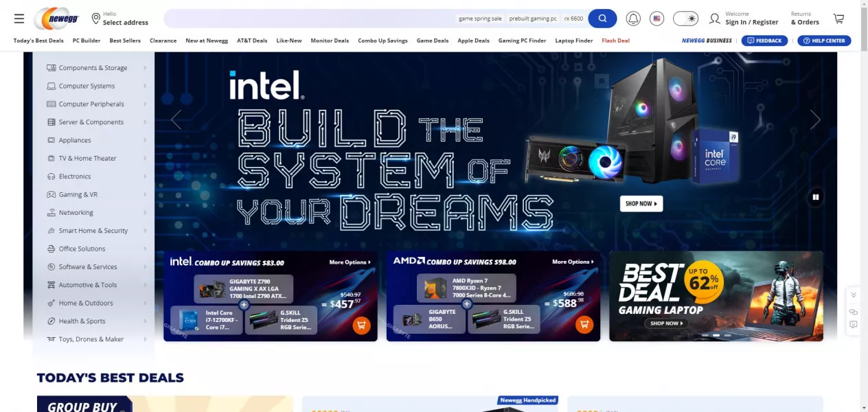Click the Computer Systems category

click(x=96, y=86)
